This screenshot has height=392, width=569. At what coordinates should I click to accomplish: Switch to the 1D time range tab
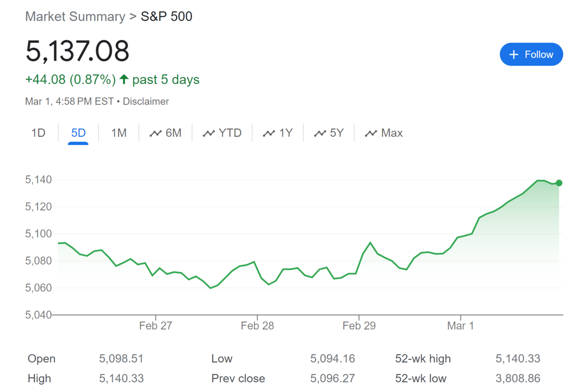point(38,133)
